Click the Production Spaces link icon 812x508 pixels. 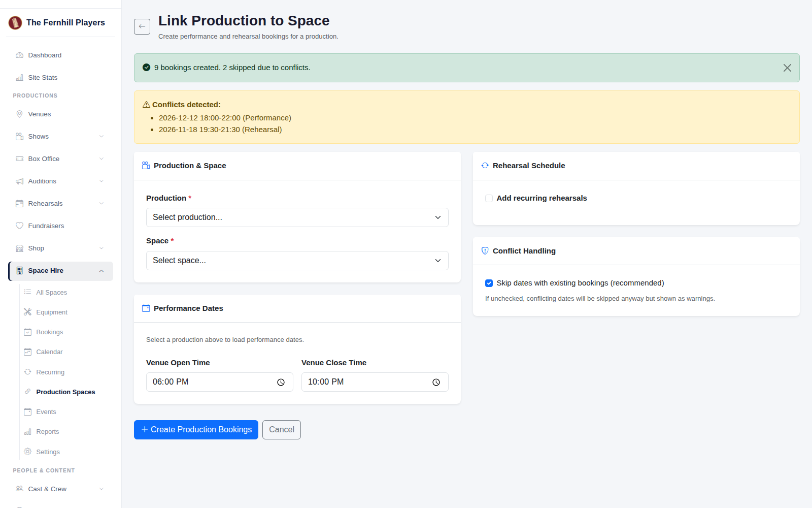28,392
